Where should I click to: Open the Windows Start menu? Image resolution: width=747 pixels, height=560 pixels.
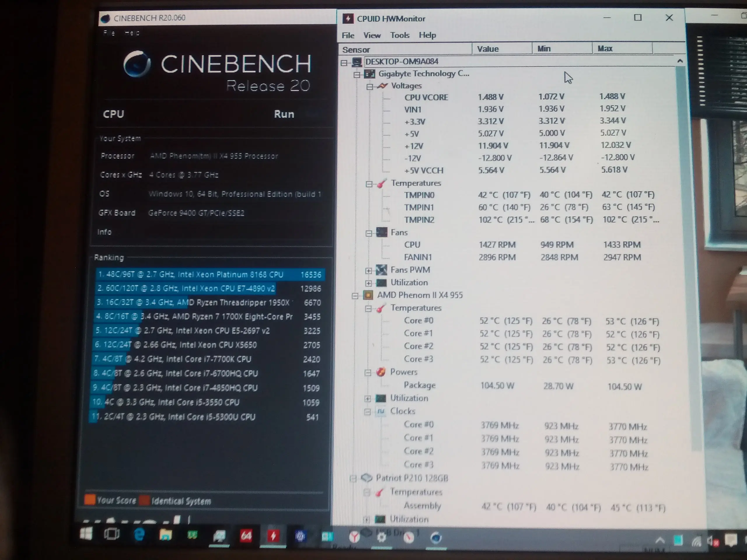(x=86, y=534)
